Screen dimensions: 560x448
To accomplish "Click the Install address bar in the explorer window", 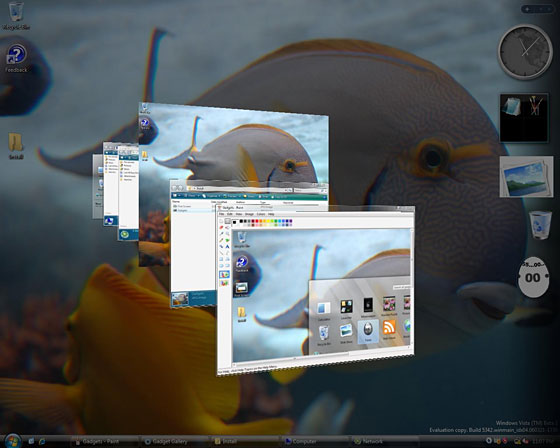I will click(239, 188).
